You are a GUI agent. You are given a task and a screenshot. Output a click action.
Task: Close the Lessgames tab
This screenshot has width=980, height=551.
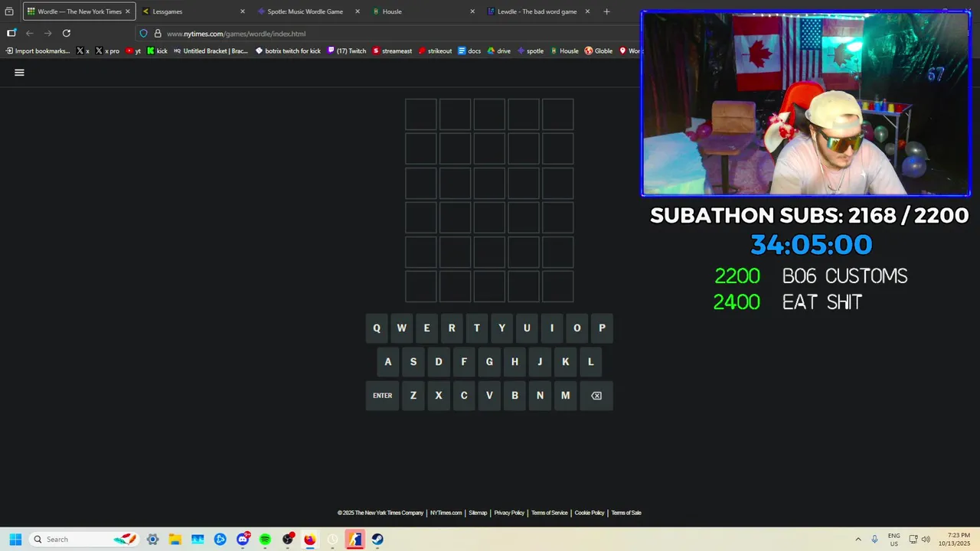tap(243, 11)
